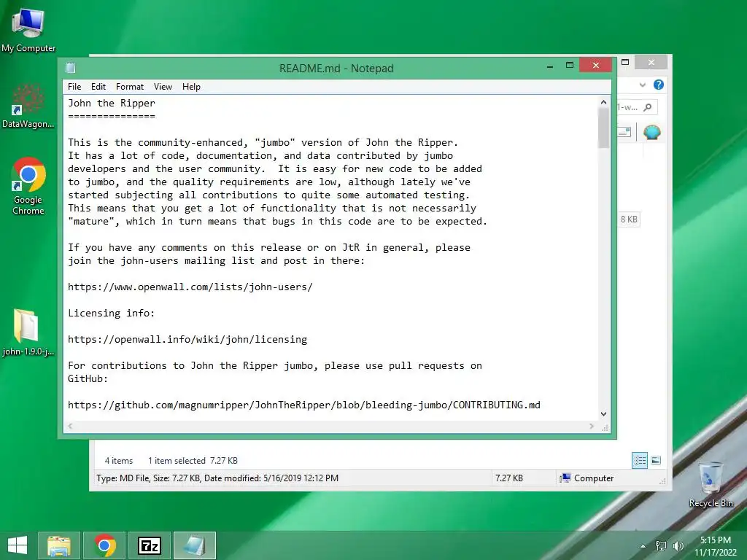Minimize the README.md Notepad window
747x560 pixels.
coord(550,66)
